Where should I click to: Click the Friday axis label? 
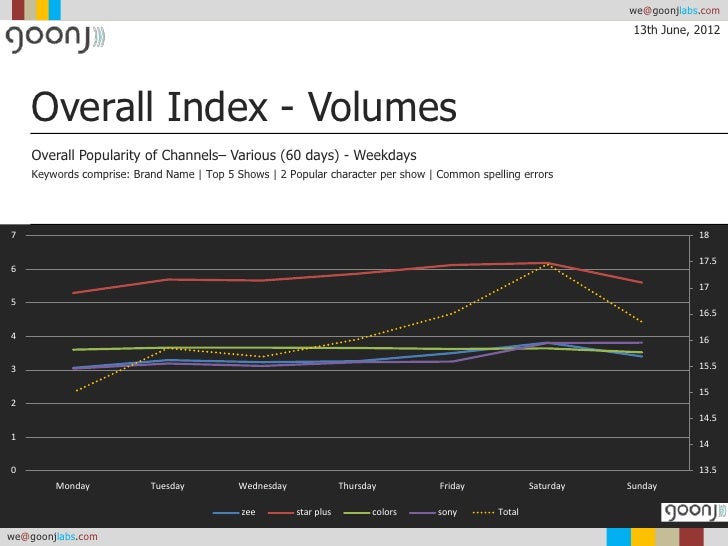452,486
